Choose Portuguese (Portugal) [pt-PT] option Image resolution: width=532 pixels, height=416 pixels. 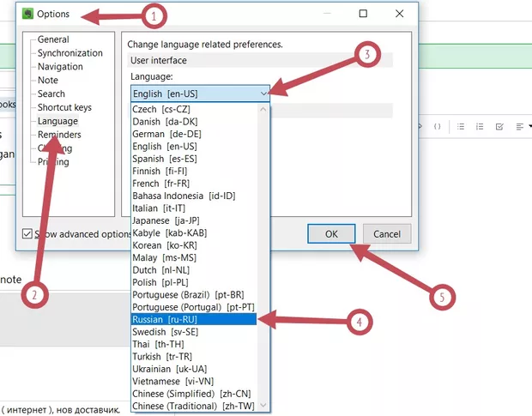tap(194, 307)
